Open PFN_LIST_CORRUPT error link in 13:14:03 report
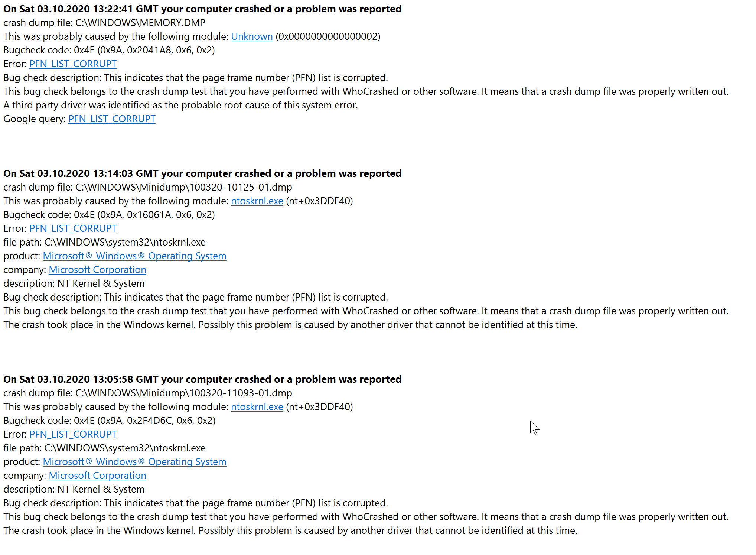This screenshot has height=555, width=756. click(73, 228)
